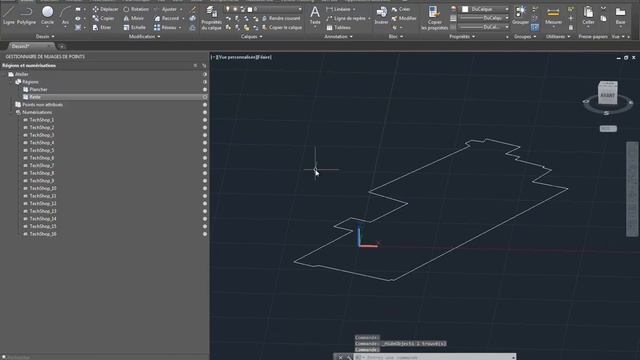Click the Echelle tool

point(135,27)
